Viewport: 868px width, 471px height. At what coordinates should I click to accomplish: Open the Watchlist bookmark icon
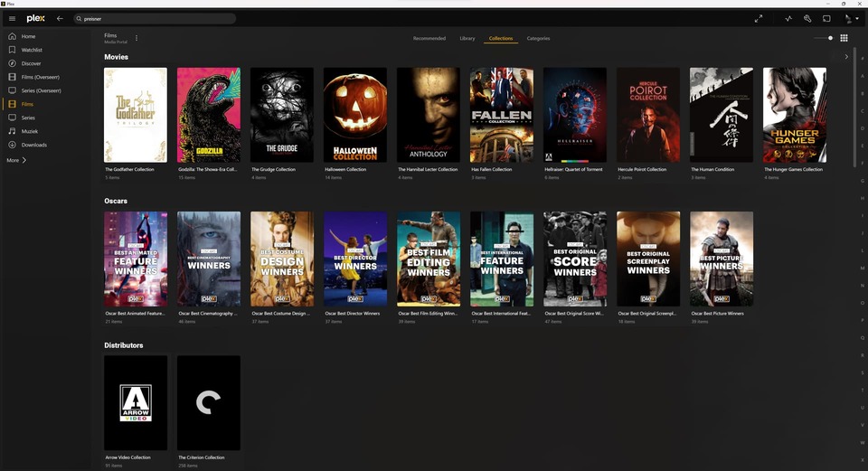(12, 50)
